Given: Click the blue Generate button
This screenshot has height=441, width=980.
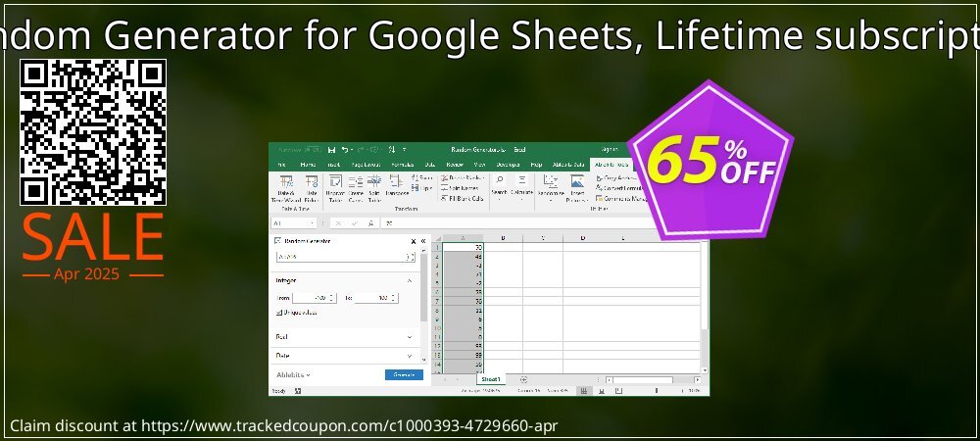Looking at the screenshot, I should tap(404, 374).
